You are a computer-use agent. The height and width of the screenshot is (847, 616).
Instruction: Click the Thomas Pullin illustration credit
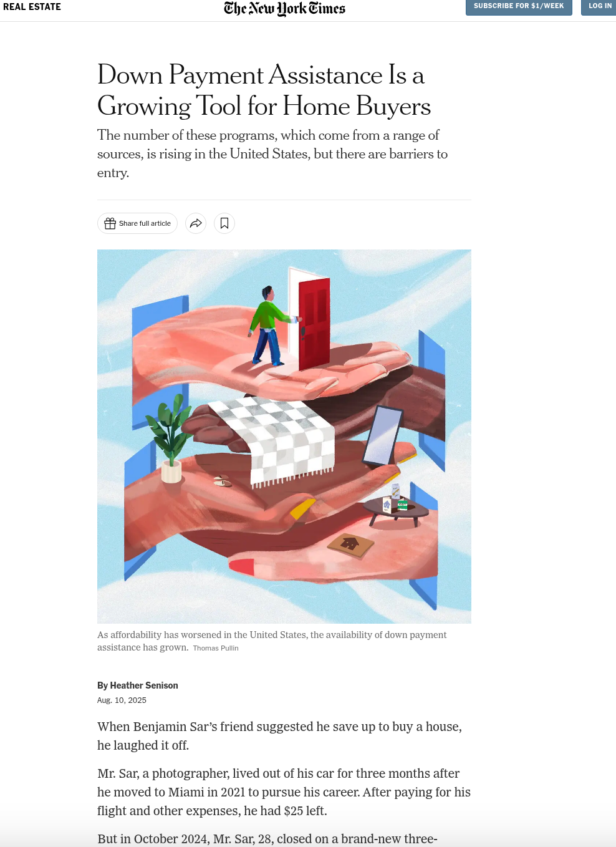click(216, 648)
